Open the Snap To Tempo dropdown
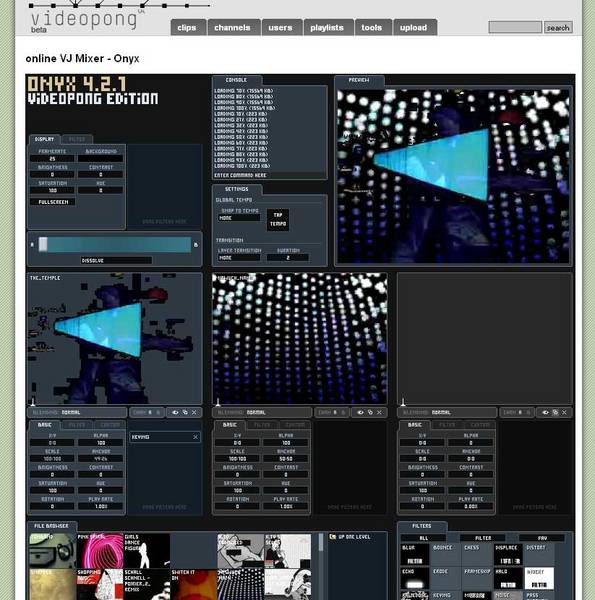The width and height of the screenshot is (595, 600). click(x=239, y=218)
